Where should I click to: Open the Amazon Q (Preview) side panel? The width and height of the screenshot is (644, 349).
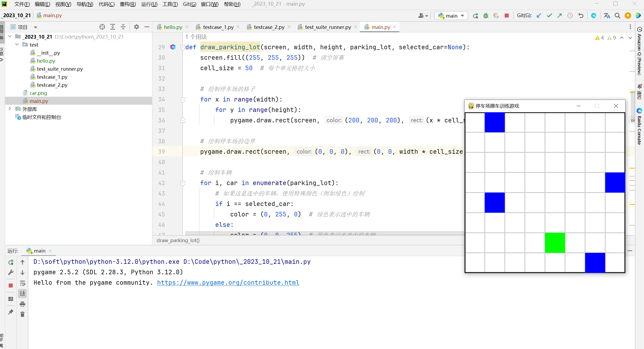639,51
